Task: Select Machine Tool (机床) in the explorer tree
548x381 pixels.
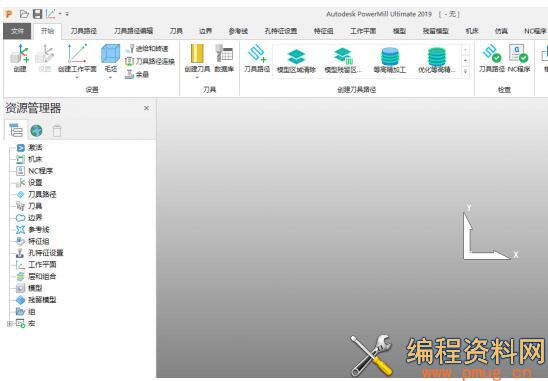Action: point(35,159)
